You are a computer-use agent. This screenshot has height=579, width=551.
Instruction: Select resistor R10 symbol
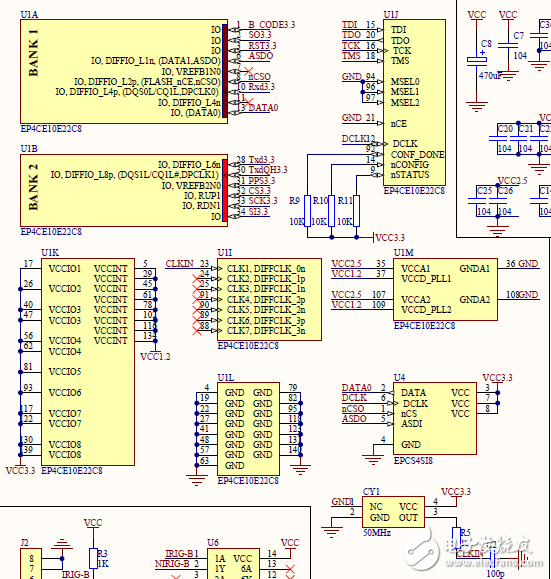[x=331, y=211]
